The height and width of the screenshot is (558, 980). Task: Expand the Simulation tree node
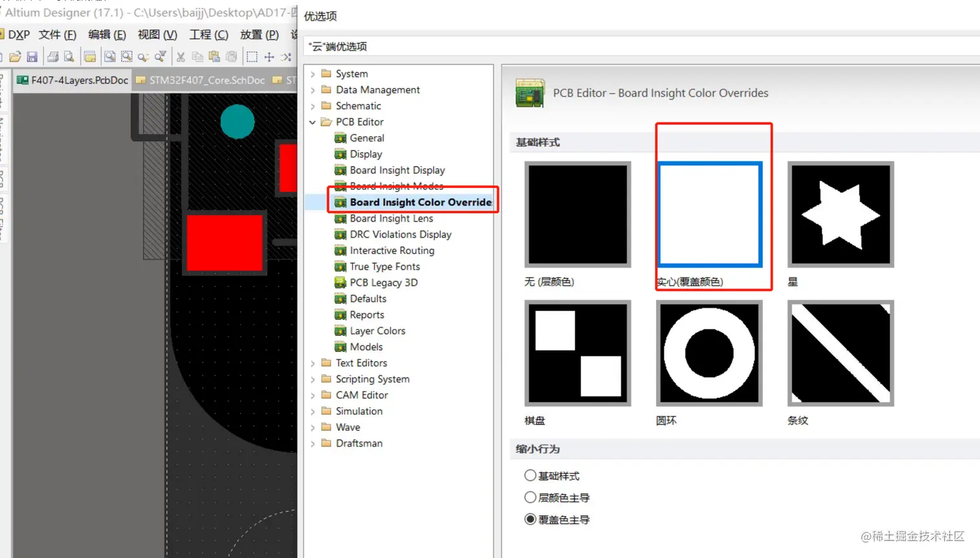pos(313,412)
